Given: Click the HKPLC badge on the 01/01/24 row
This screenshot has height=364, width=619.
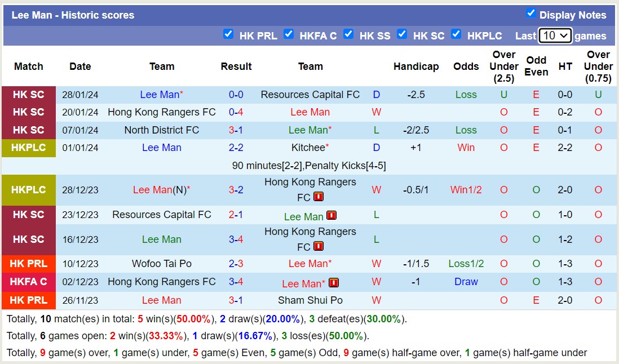Looking at the screenshot, I should tap(28, 148).
